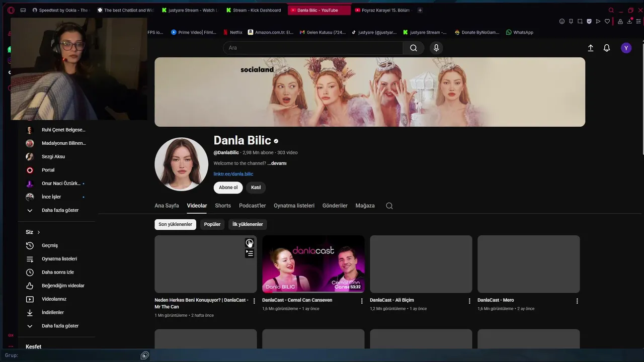644x362 pixels.
Task: Open YouTube notifications bell
Action: click(607, 48)
